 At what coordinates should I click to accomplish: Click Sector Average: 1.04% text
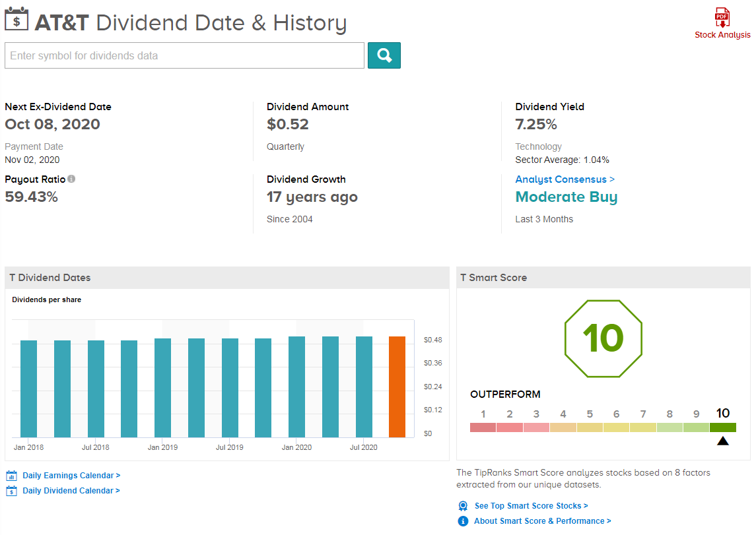tap(562, 160)
